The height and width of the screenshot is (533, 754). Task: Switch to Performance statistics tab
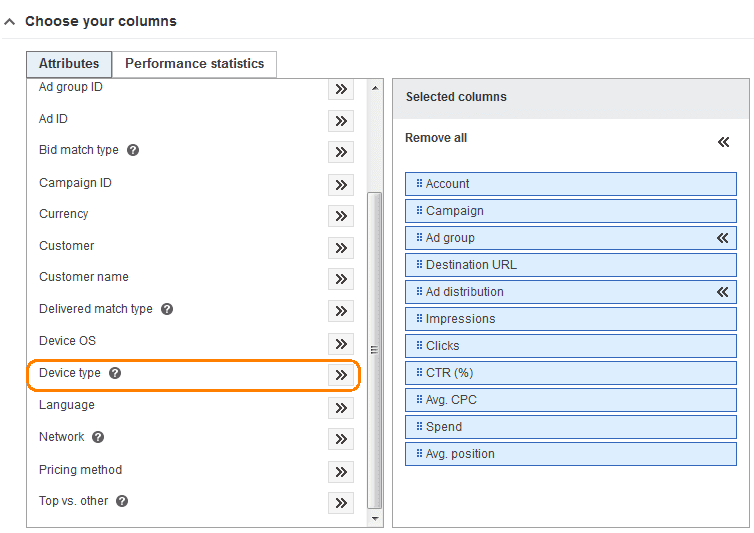[194, 64]
